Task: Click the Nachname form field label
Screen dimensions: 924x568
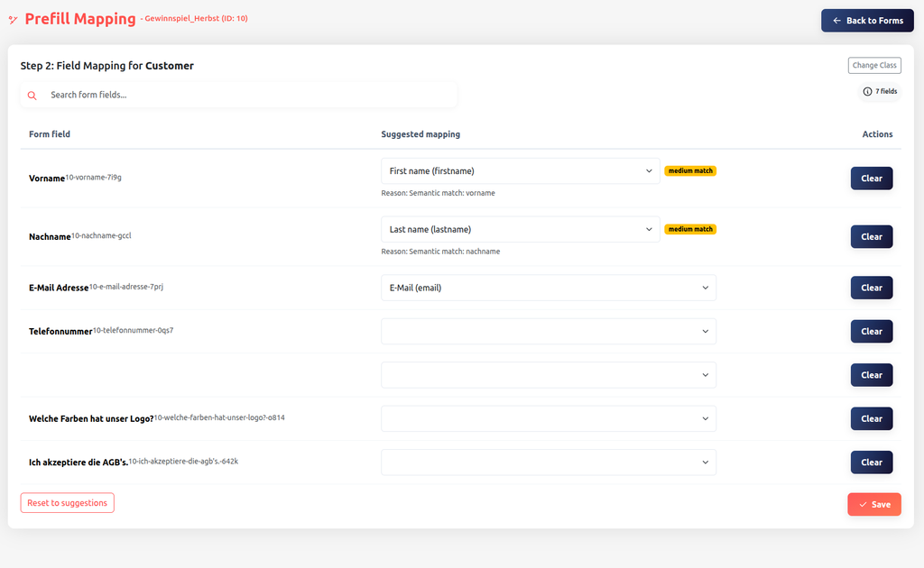Action: (50, 236)
